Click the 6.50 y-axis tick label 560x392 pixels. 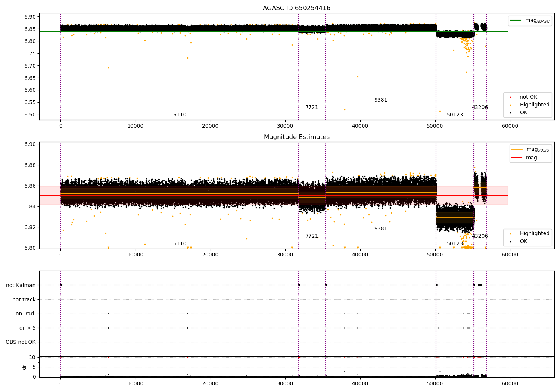(x=31, y=115)
